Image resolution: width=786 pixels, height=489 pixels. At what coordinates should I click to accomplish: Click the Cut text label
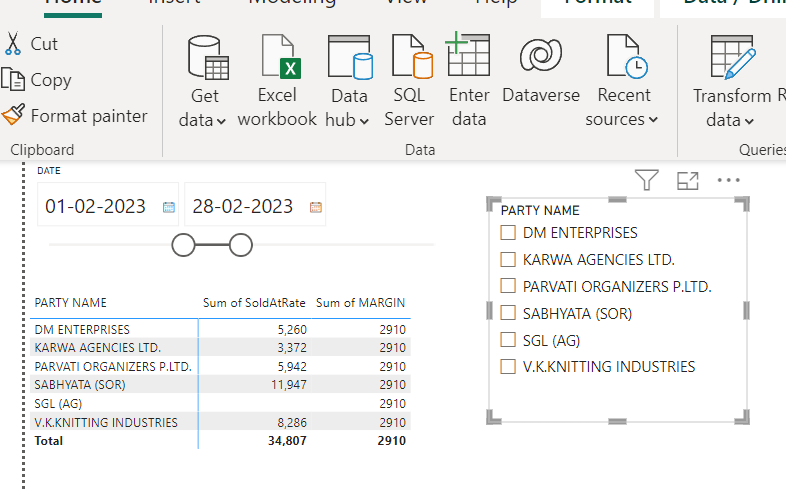click(x=44, y=44)
